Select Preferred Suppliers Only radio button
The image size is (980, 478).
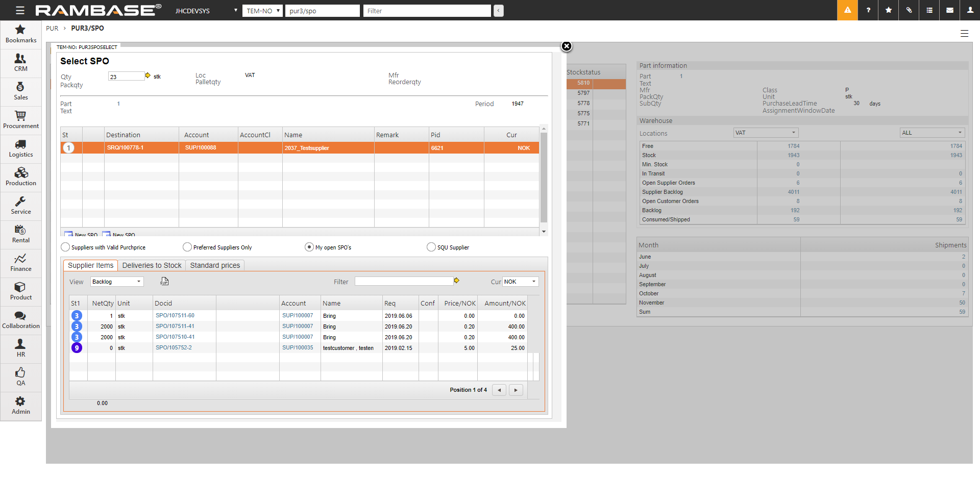point(187,247)
